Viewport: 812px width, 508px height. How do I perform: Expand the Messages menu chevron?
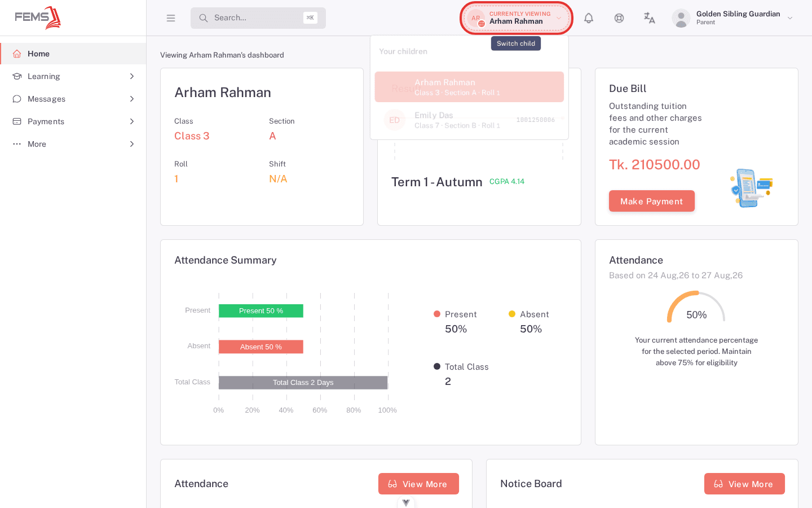click(x=132, y=99)
